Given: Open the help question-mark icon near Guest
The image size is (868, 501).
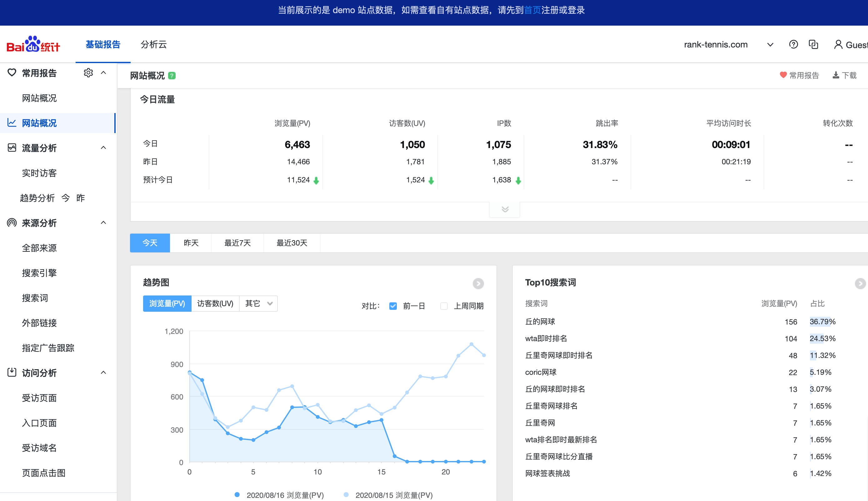Looking at the screenshot, I should point(793,44).
